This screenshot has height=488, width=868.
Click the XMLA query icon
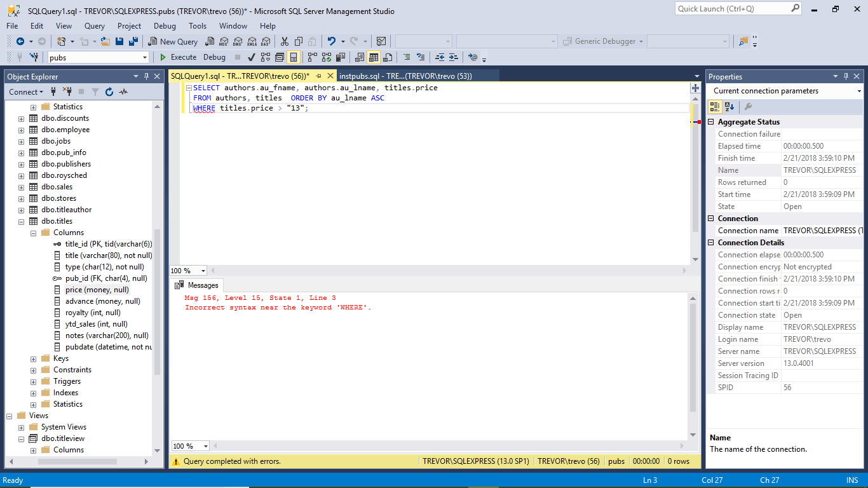pyautogui.click(x=251, y=41)
